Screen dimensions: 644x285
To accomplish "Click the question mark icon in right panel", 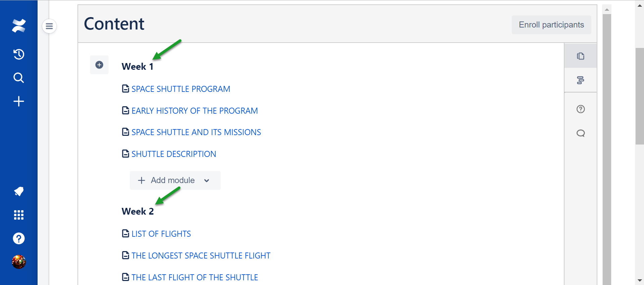I will [581, 109].
